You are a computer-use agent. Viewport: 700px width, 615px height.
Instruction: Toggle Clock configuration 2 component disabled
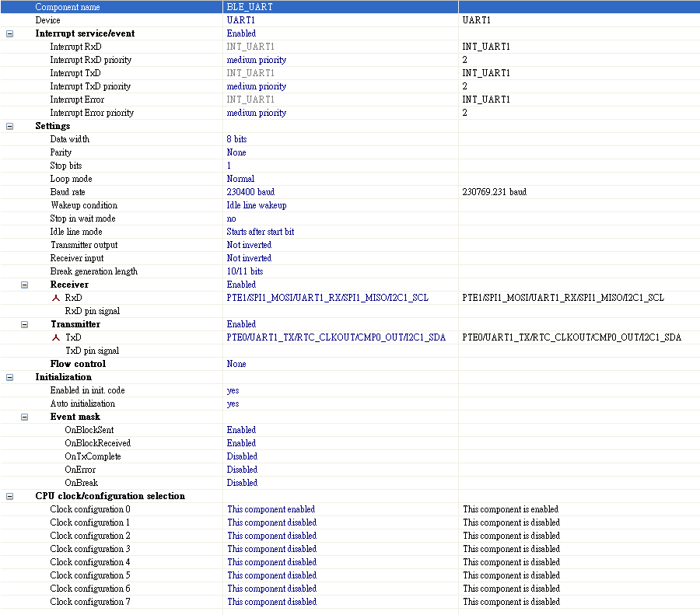pos(272,536)
